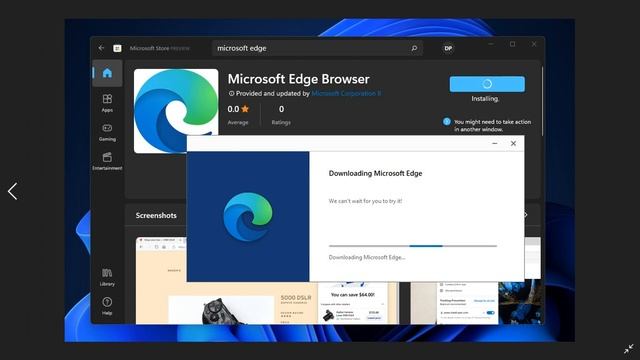Click We can't wait for you text
The image size is (640, 360).
click(x=365, y=201)
